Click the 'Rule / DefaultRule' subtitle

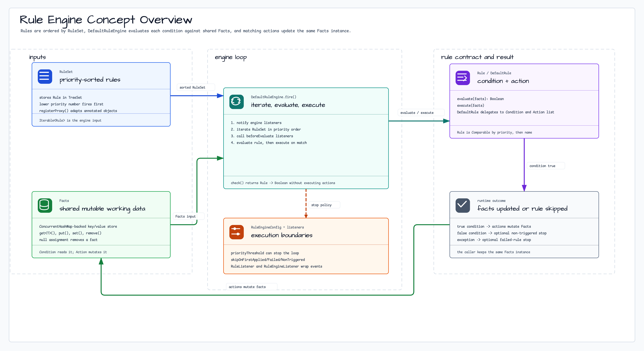pos(494,73)
